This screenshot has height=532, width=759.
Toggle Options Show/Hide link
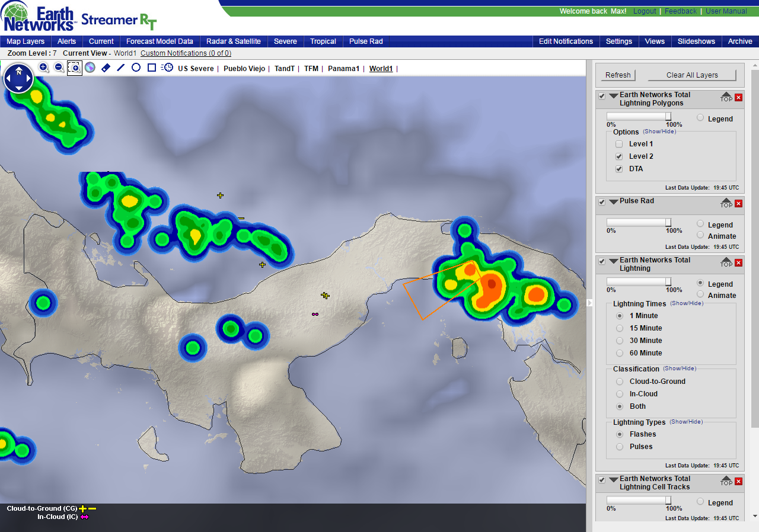point(659,132)
